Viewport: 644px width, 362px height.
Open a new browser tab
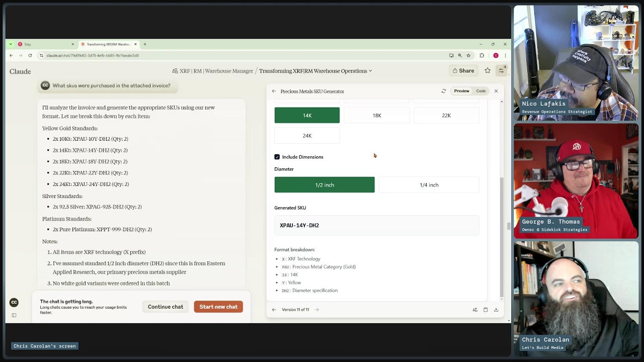[145, 44]
